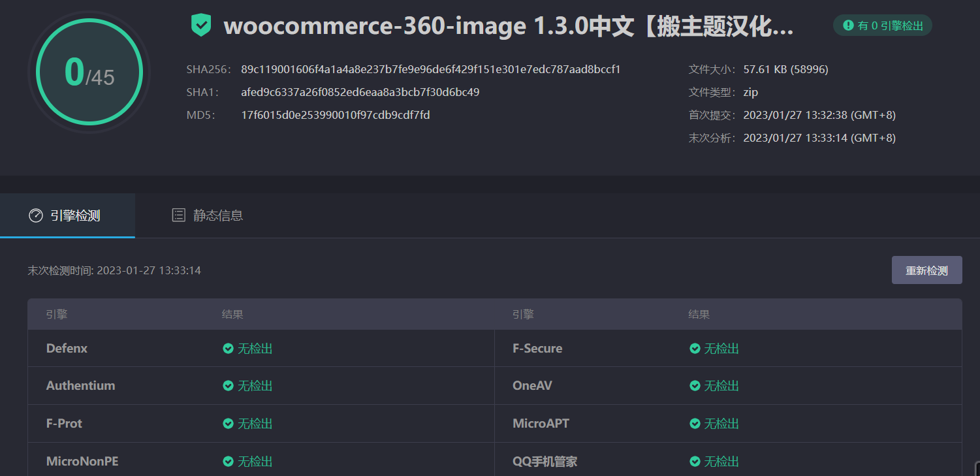Click the green check icon for MicroNonPE
Image resolution: width=980 pixels, height=476 pixels.
[x=228, y=462]
